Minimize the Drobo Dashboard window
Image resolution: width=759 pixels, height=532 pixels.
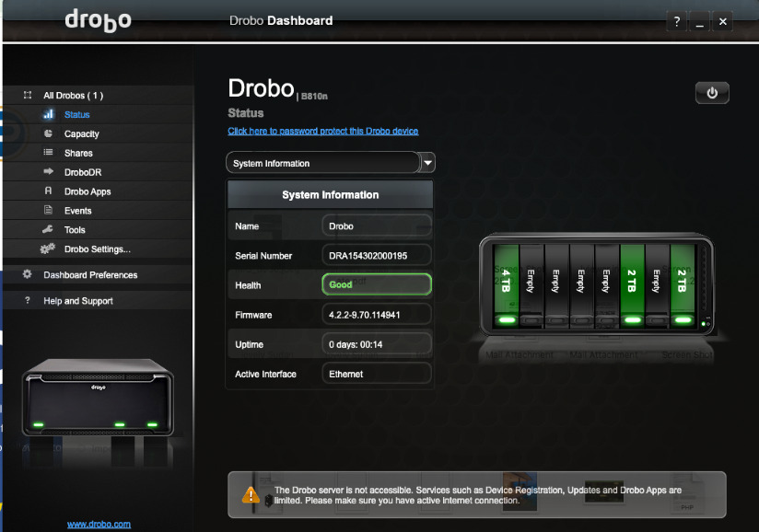(x=699, y=21)
